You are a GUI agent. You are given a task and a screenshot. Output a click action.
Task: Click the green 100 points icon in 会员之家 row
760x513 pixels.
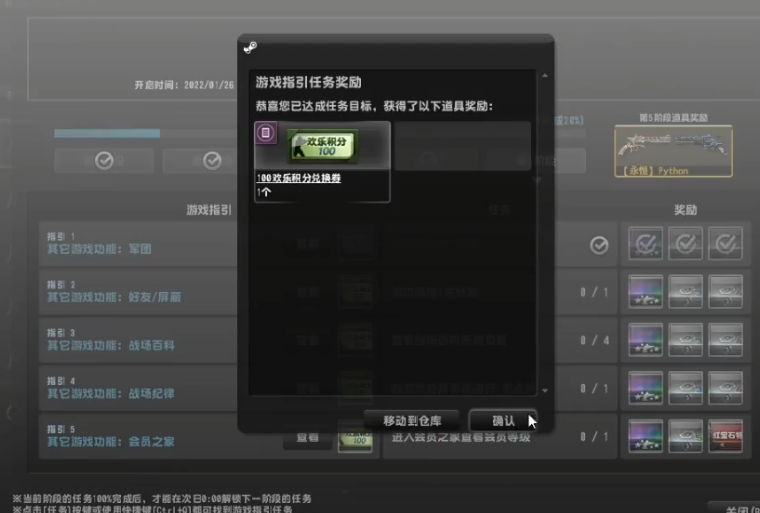pyautogui.click(x=355, y=437)
